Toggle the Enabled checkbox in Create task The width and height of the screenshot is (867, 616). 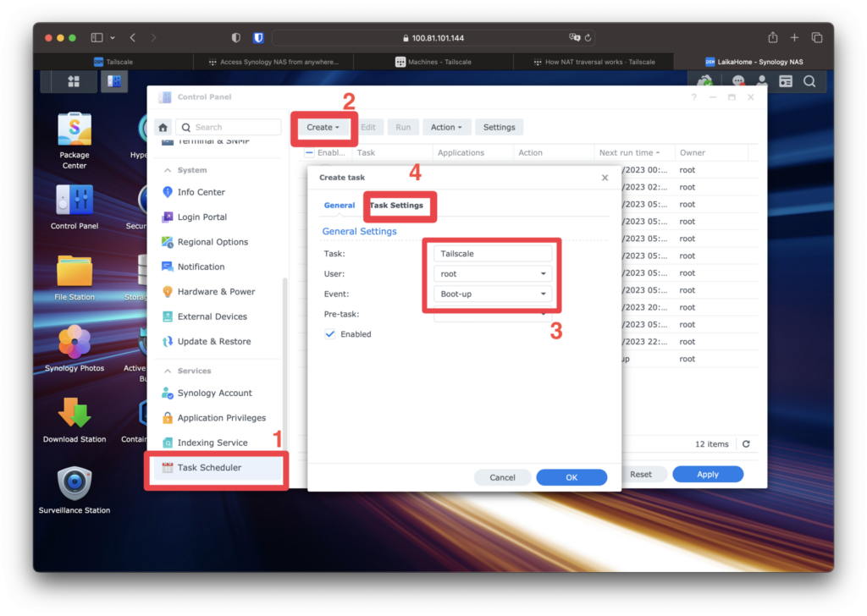point(330,334)
